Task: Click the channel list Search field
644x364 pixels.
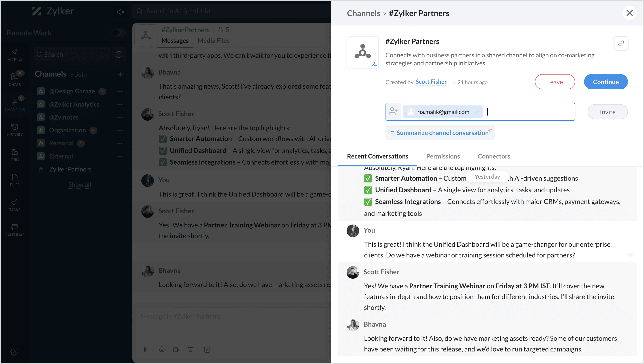Action: click(x=72, y=54)
